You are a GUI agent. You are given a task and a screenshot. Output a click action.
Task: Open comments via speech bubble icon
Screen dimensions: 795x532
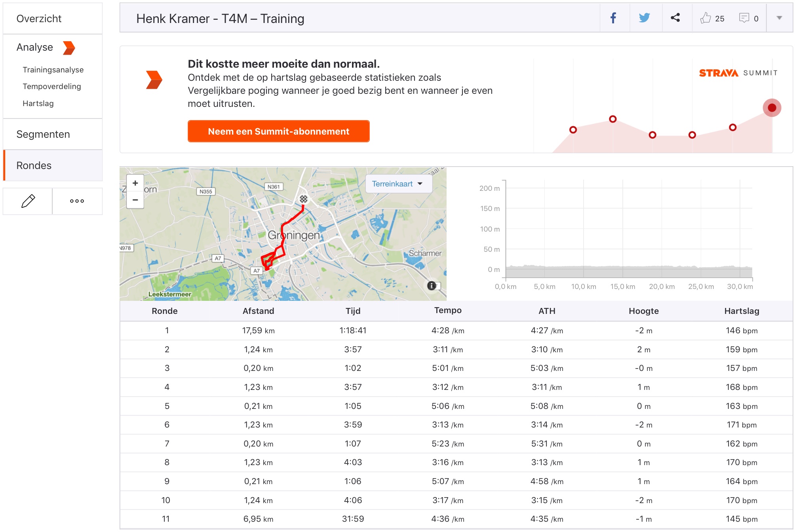pyautogui.click(x=744, y=18)
